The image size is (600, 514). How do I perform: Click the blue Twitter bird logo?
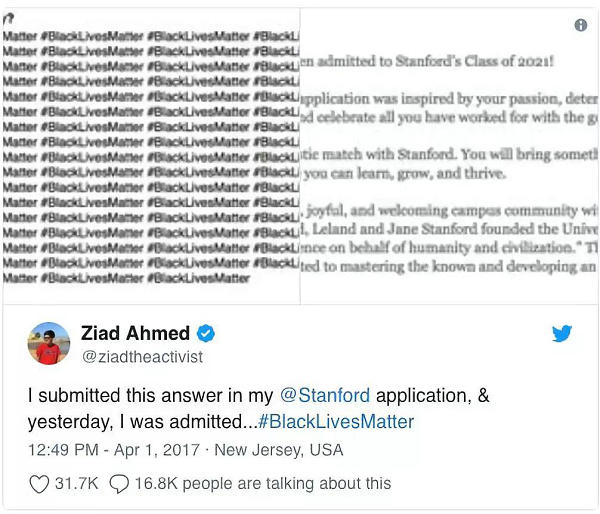pos(562,333)
